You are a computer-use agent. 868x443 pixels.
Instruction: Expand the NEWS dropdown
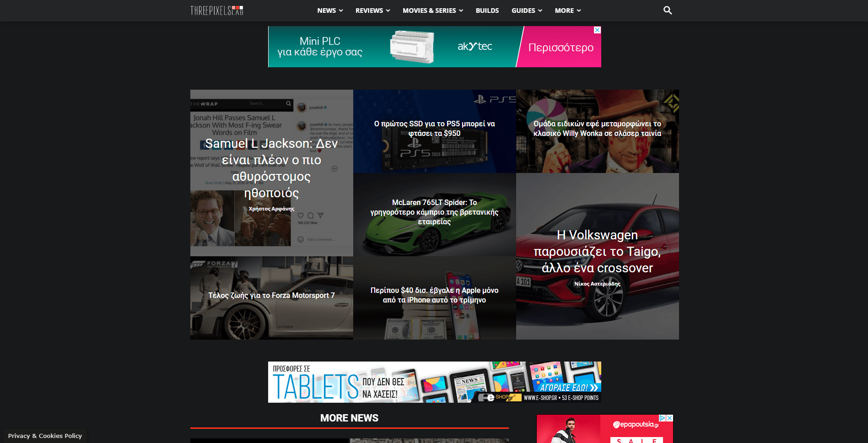tap(329, 10)
